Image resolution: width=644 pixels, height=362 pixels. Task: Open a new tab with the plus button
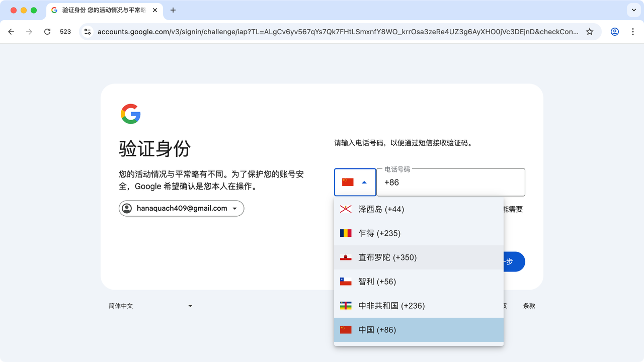coord(173,10)
